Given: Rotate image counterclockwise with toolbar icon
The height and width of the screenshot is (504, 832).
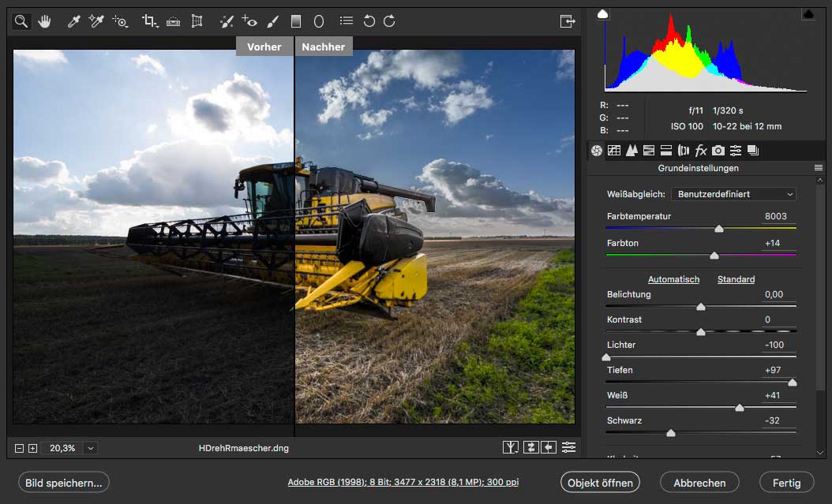Looking at the screenshot, I should (x=369, y=21).
